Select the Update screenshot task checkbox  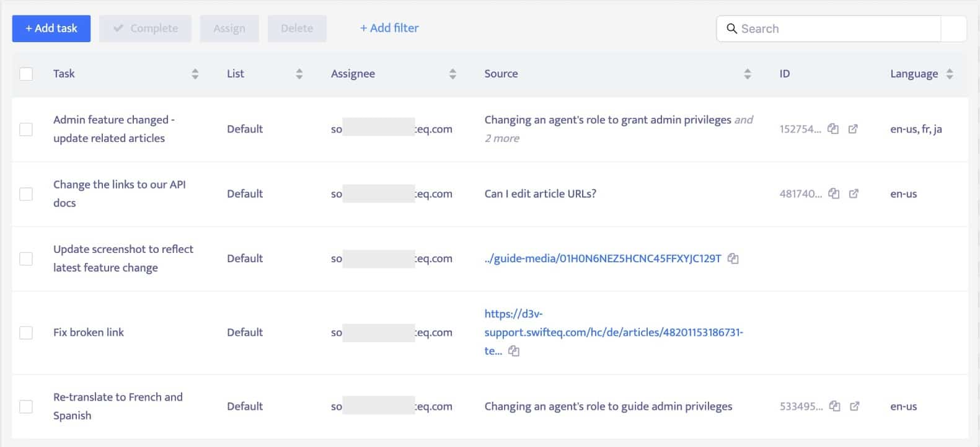click(26, 259)
